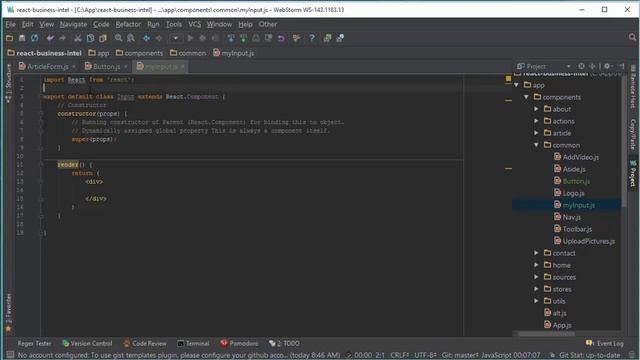Click the common breadcrumb
640x360 pixels.
coord(188,53)
